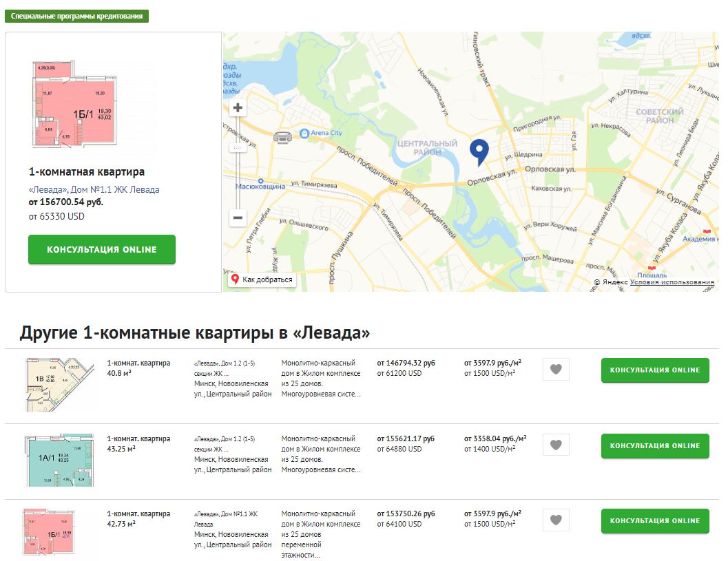This screenshot has width=728, height=561.
Task: Favorite the 43.25 m² apartment with heart
Action: click(556, 445)
